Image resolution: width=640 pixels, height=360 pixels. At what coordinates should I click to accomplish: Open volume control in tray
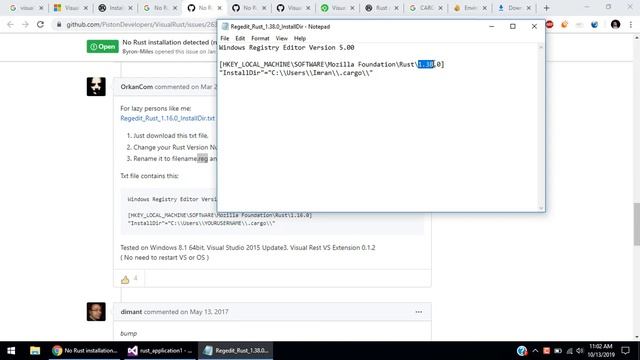click(580, 351)
